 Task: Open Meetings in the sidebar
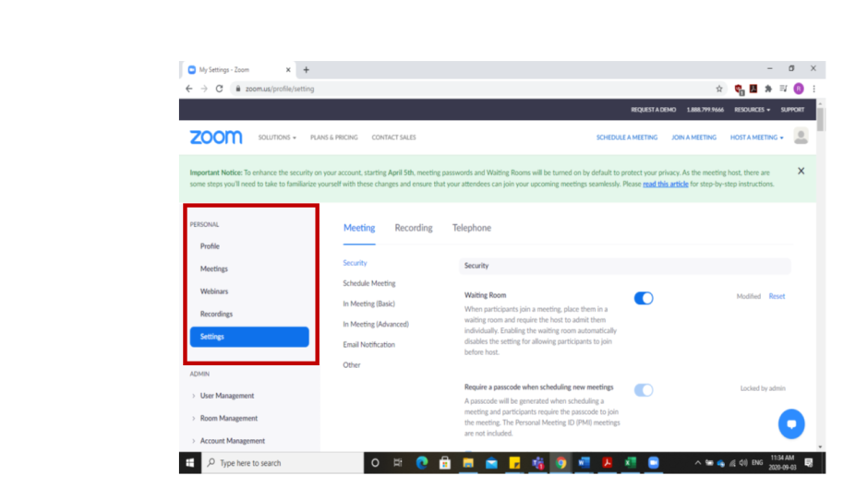tap(213, 268)
